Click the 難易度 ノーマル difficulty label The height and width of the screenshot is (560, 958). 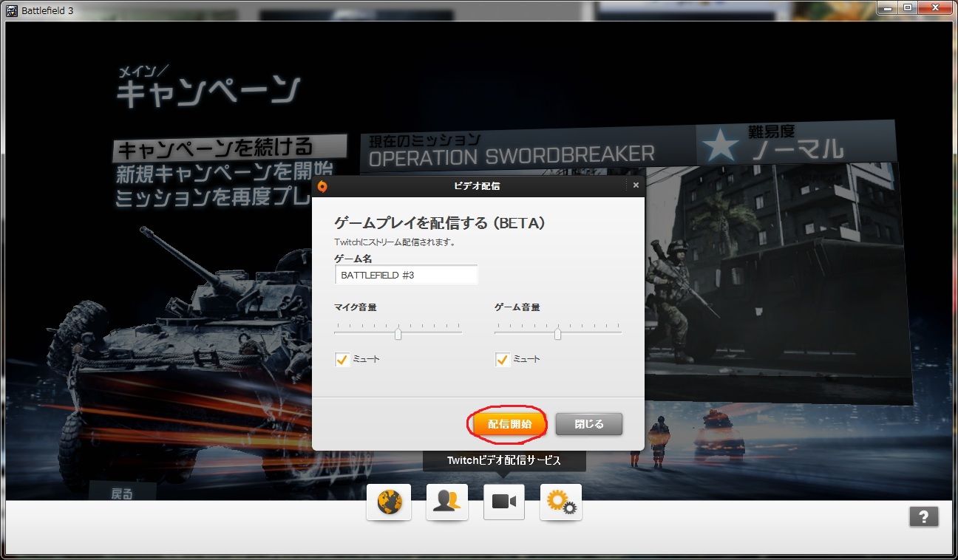point(795,143)
